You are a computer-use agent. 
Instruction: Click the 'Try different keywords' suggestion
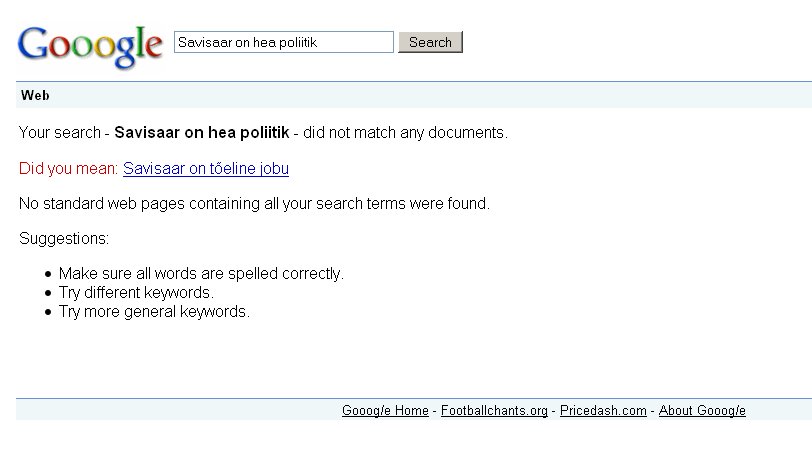click(136, 292)
